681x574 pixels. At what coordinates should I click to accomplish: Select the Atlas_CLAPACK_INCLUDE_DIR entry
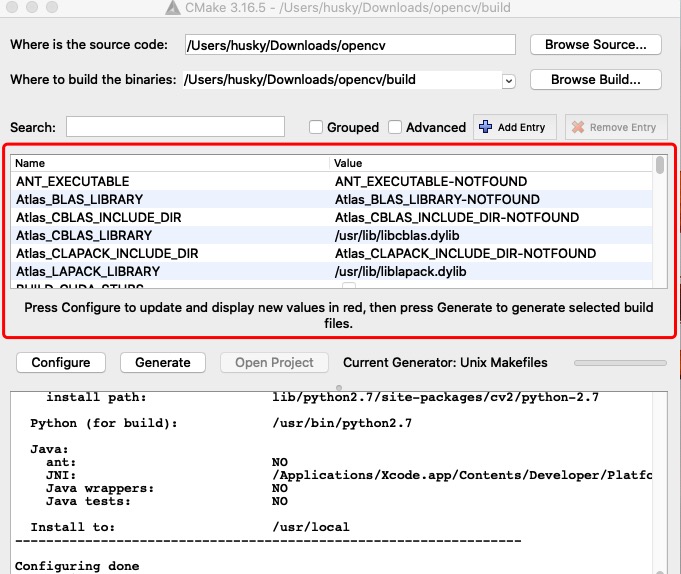[107, 253]
